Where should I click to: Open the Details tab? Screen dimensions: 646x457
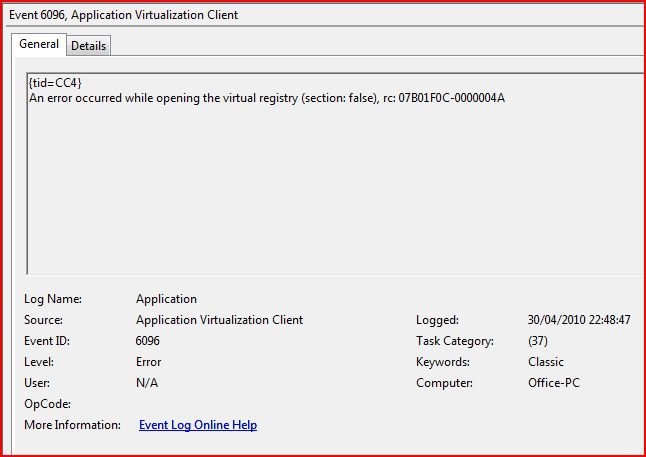[x=89, y=46]
